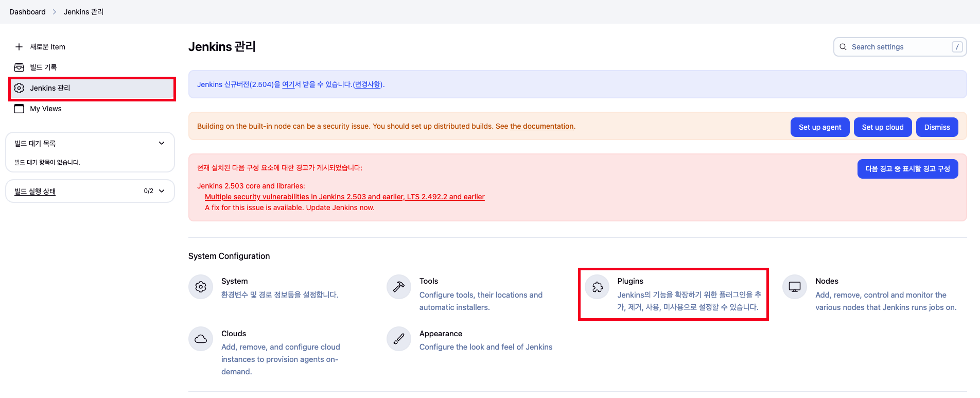Click the slash shortcut badge in search box

tap(957, 47)
